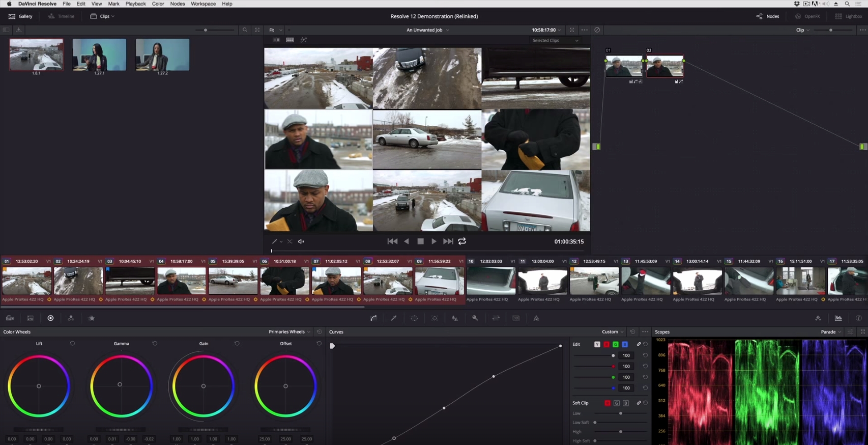This screenshot has height=445, width=868.
Task: Open the Info palette icon
Action: pyautogui.click(x=859, y=318)
